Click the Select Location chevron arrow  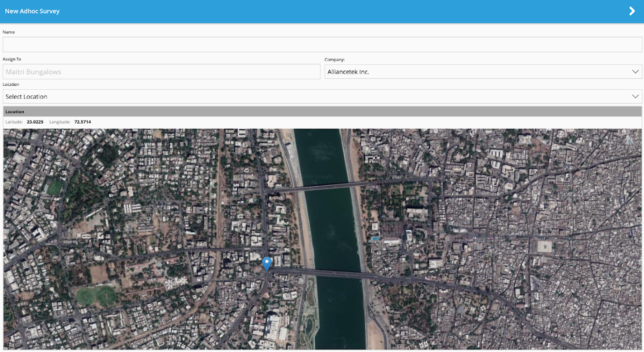(x=635, y=96)
